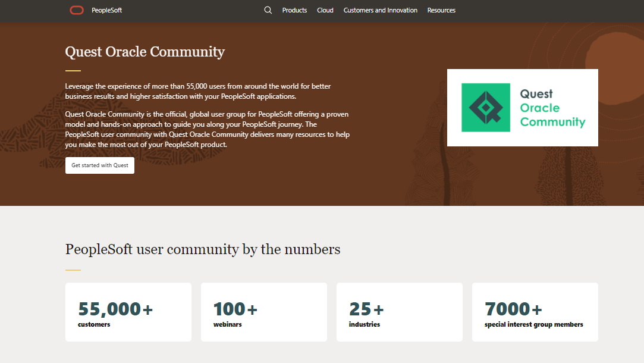Click the PeopleSoft header link
This screenshot has width=644, height=363.
coord(107,10)
